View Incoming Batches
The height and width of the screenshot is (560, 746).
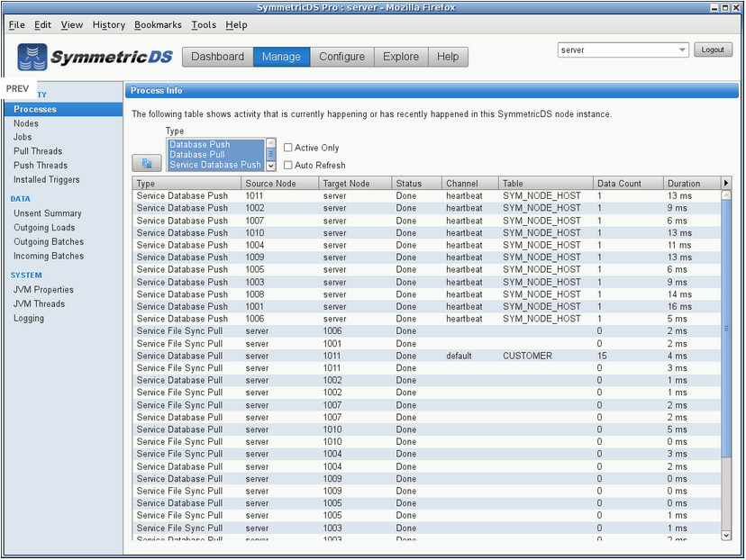point(49,257)
